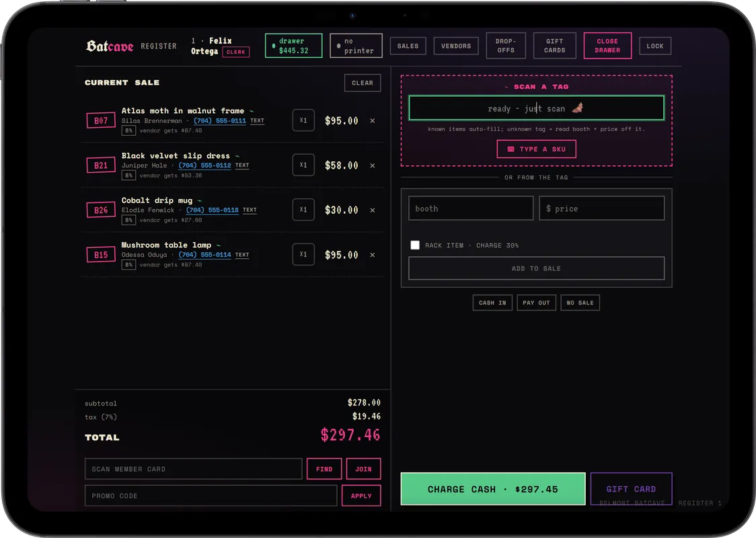The height and width of the screenshot is (538, 756).
Task: Charge cash $297.45
Action: (493, 489)
